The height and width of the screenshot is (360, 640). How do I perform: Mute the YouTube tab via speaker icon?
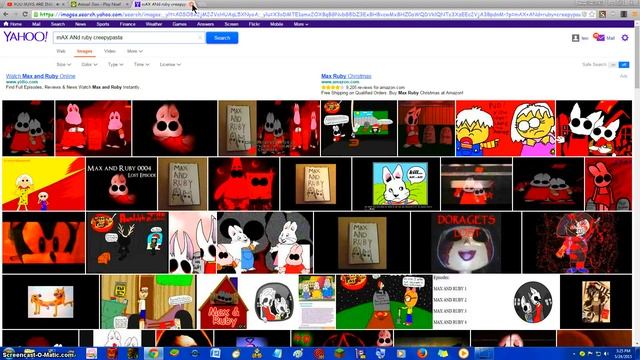(x=58, y=4)
